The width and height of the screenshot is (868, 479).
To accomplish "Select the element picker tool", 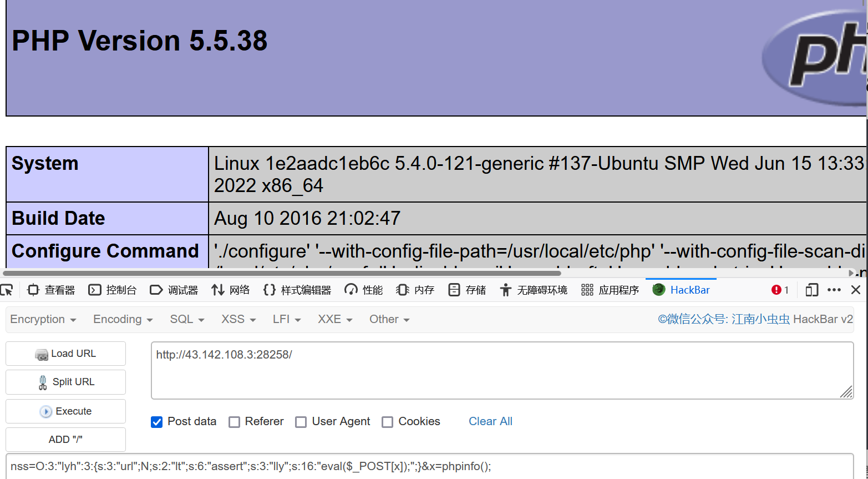I will pyautogui.click(x=8, y=289).
